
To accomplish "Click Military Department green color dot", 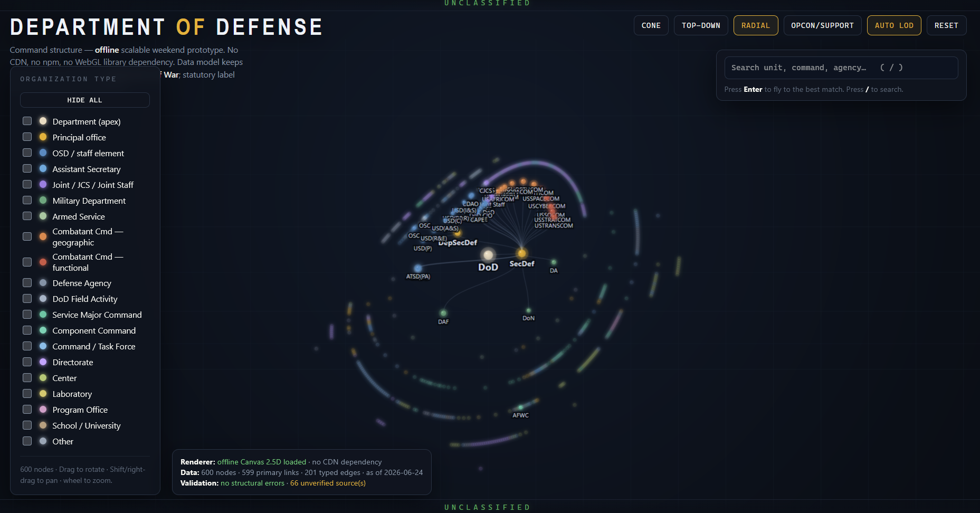I will [x=43, y=200].
